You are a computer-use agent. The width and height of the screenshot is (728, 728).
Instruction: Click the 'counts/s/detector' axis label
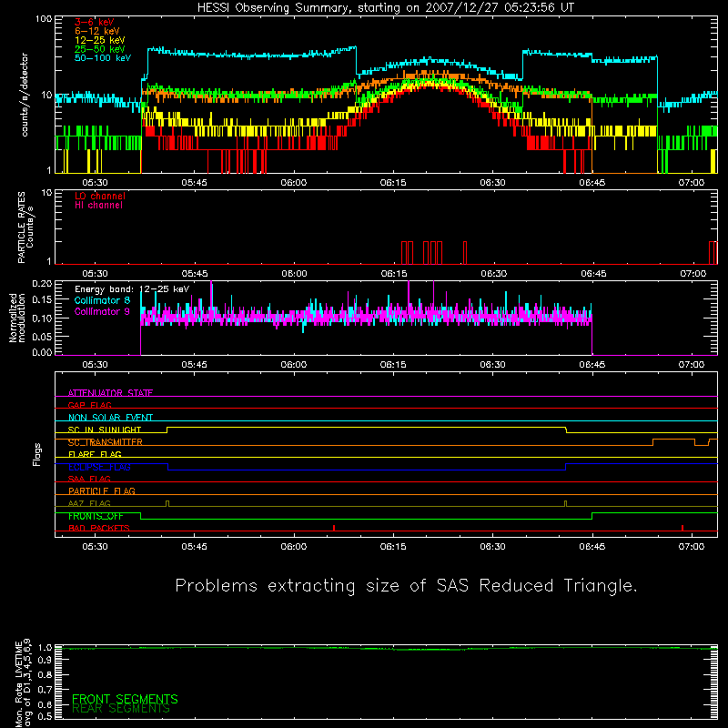point(25,95)
